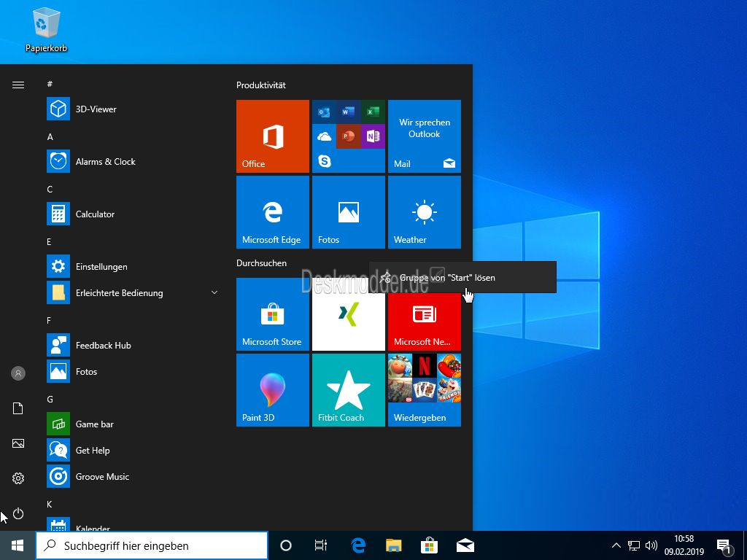Open the Weather tile
Screen dimensions: 747x560
pyautogui.click(x=425, y=212)
